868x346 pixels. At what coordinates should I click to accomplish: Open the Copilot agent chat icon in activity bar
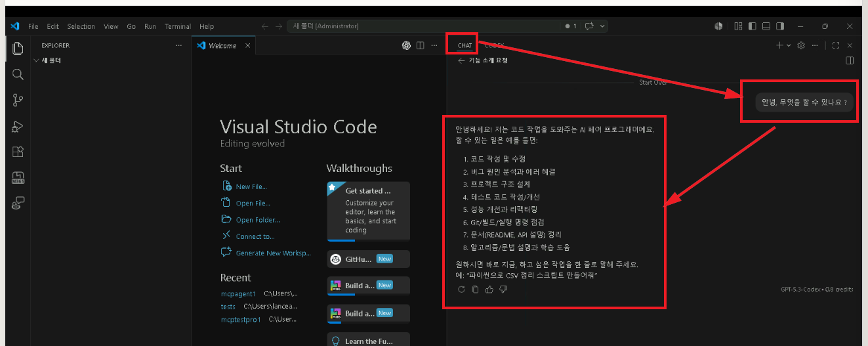18,203
